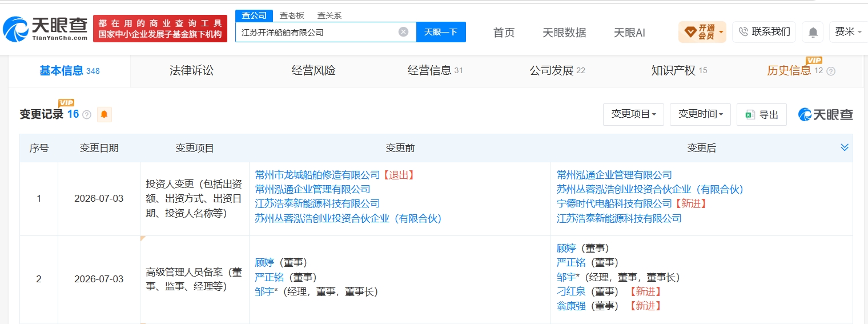Screen dimensions: 868x324
Task: Click the 投资人变更 change item cell in row 1
Action: [x=195, y=199]
